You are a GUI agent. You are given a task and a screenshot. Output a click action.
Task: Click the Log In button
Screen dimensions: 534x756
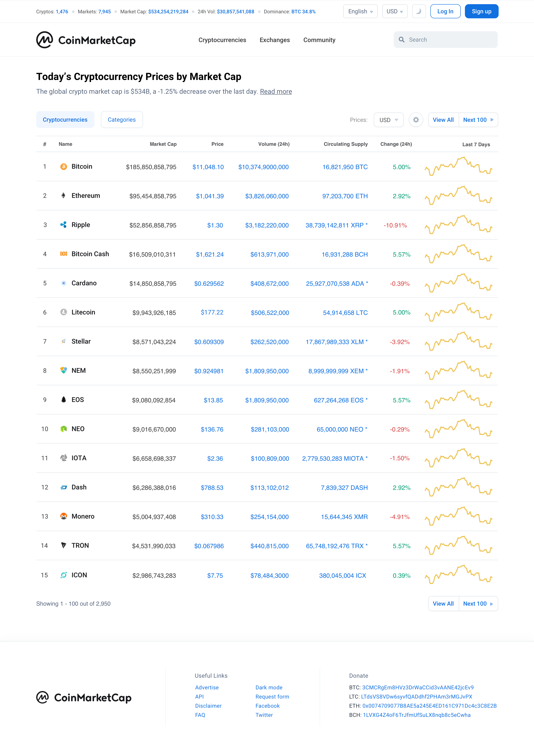coord(445,11)
